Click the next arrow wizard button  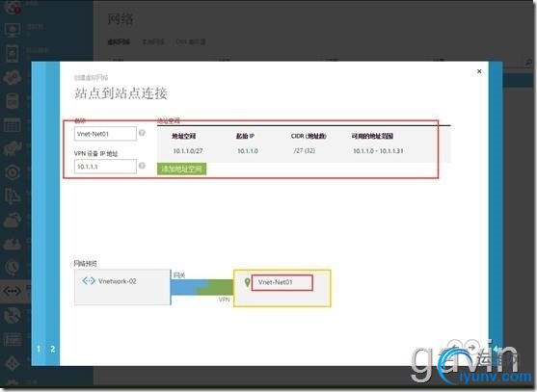[473, 348]
